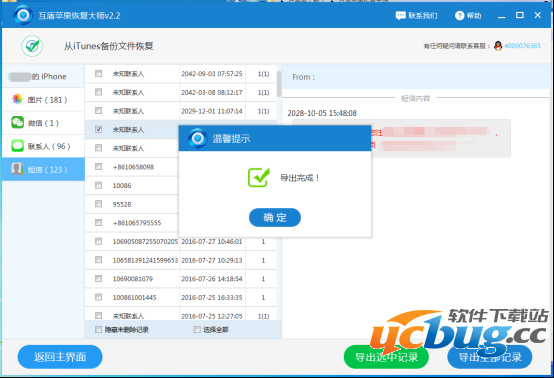This screenshot has width=554, height=378.
Task: Click the app logo in title bar
Action: 23,15
